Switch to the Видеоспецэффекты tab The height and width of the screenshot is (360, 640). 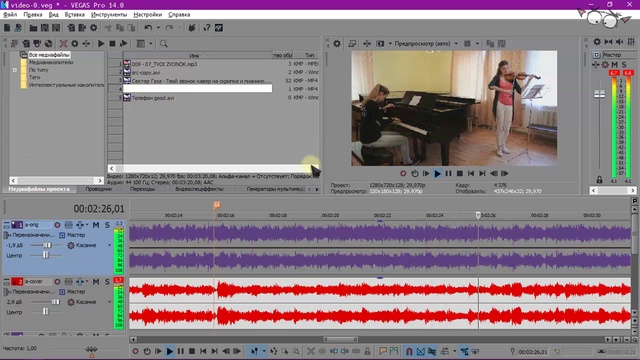(199, 189)
